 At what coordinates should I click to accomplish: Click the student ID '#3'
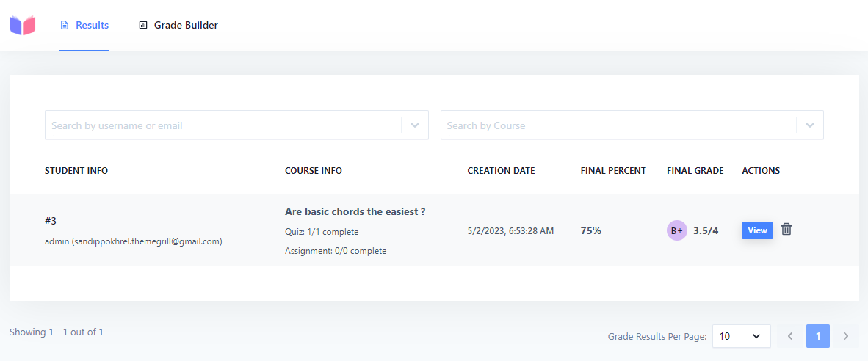coord(51,221)
